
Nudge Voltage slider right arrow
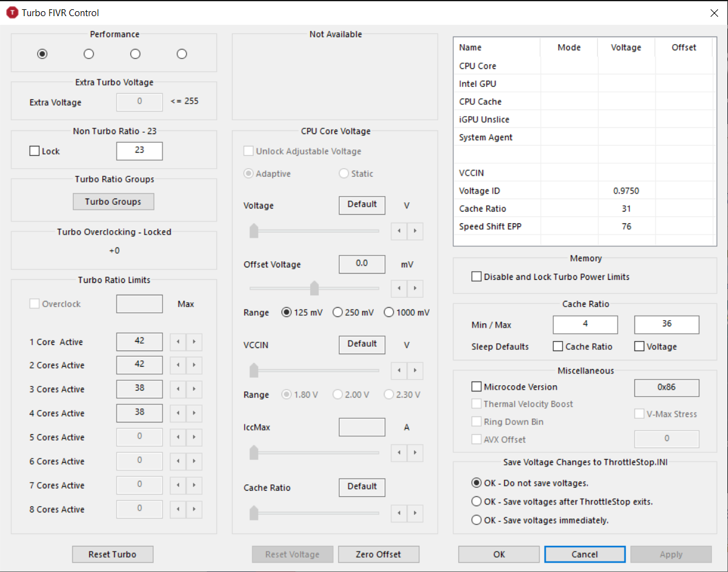pyautogui.click(x=415, y=231)
